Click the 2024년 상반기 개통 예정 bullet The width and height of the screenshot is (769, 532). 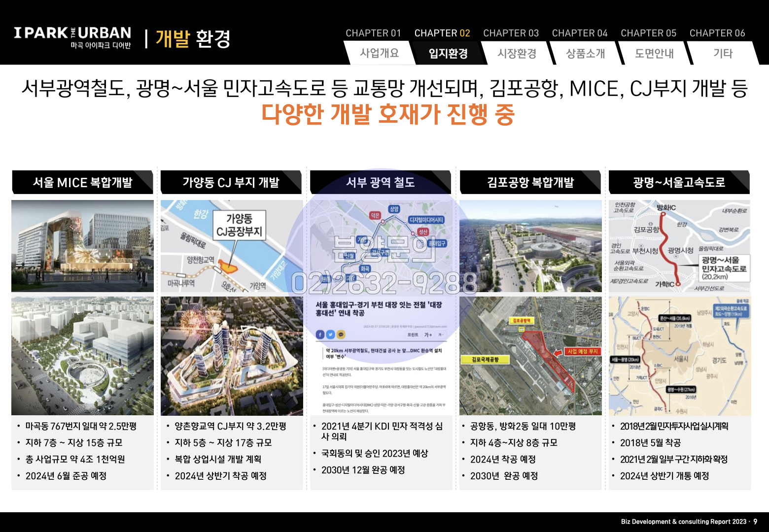(664, 476)
